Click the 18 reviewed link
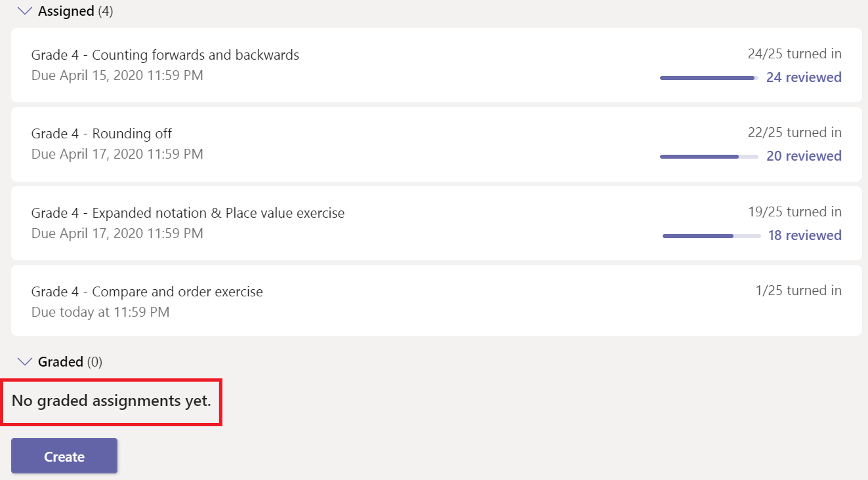Image resolution: width=868 pixels, height=480 pixels. 805,235
